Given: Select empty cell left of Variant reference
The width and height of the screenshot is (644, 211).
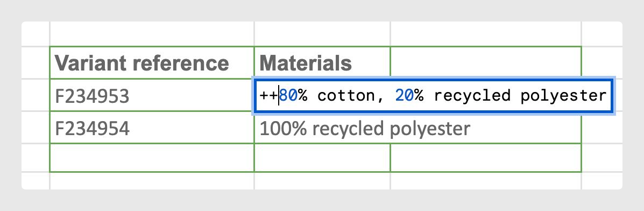Looking at the screenshot, I should click(x=36, y=63).
